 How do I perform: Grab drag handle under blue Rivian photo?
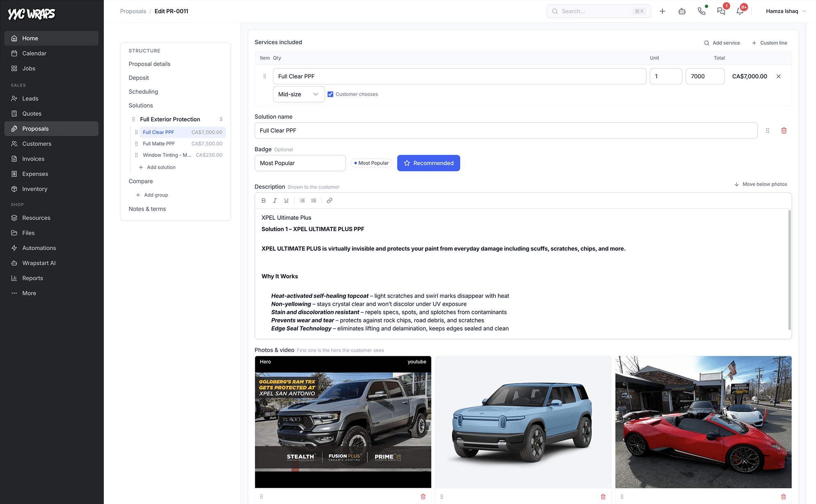click(442, 497)
